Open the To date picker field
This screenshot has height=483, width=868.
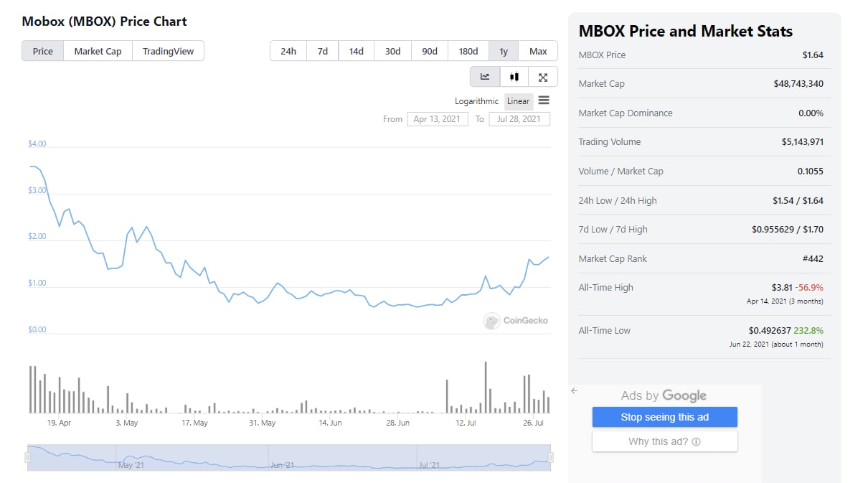tap(519, 119)
